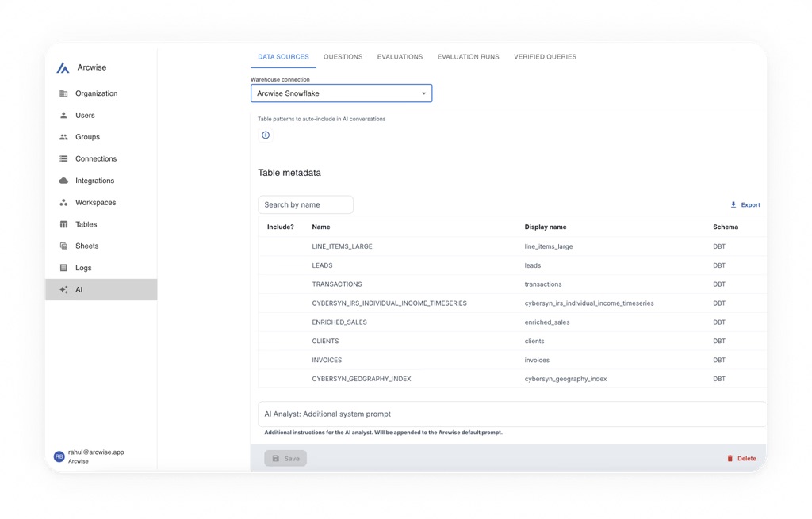Image resolution: width=812 pixels, height=519 pixels.
Task: Export the table metadata
Action: pyautogui.click(x=745, y=205)
